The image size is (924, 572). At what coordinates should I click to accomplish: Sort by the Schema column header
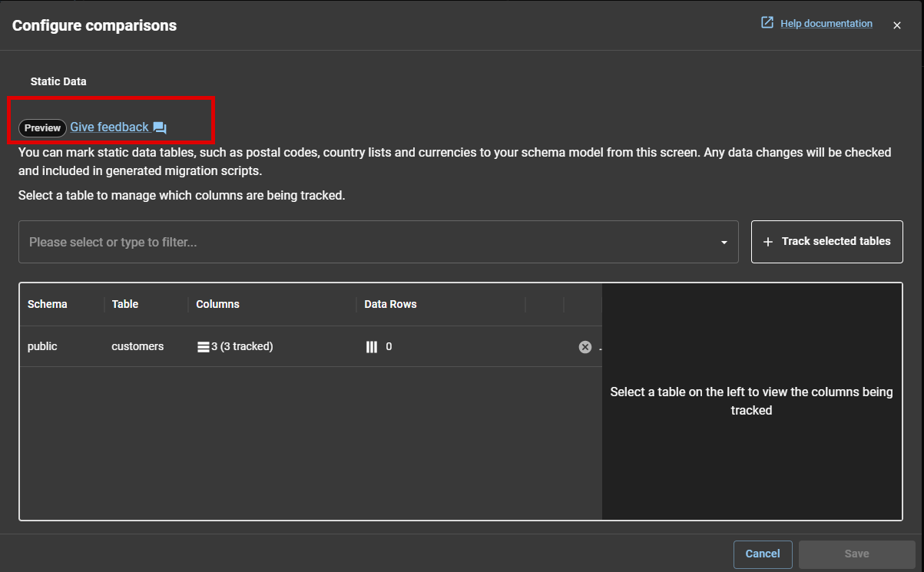[48, 304]
